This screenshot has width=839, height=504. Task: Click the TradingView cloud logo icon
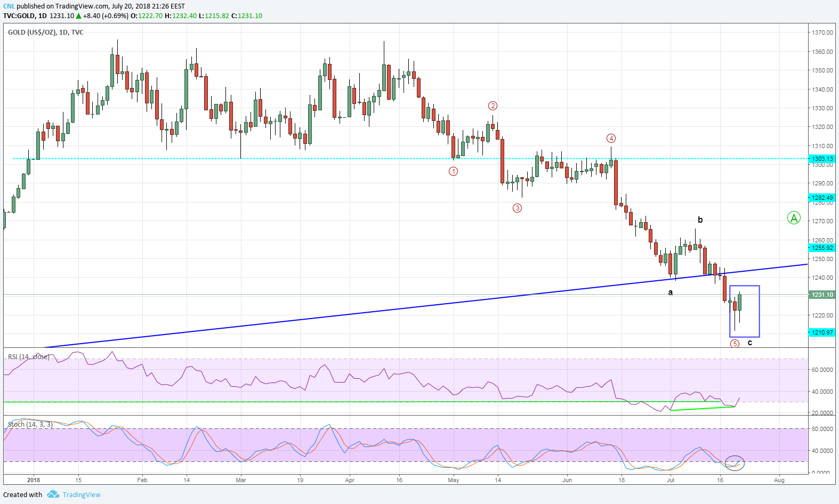pyautogui.click(x=53, y=494)
